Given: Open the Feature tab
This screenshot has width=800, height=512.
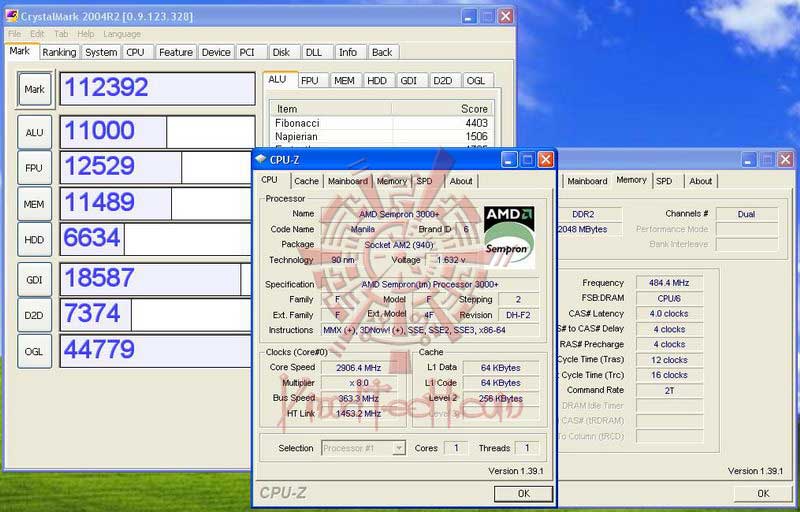Looking at the screenshot, I should coord(176,52).
